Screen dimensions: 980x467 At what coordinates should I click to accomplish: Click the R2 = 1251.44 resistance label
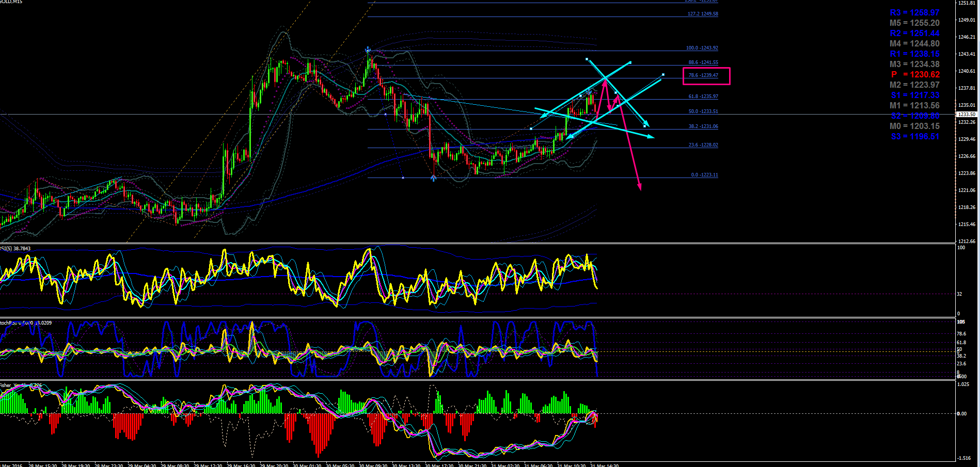tap(914, 33)
